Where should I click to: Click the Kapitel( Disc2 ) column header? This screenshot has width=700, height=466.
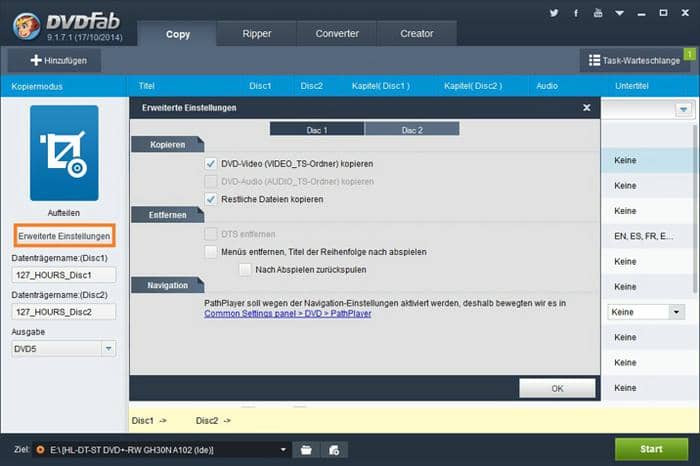click(473, 86)
